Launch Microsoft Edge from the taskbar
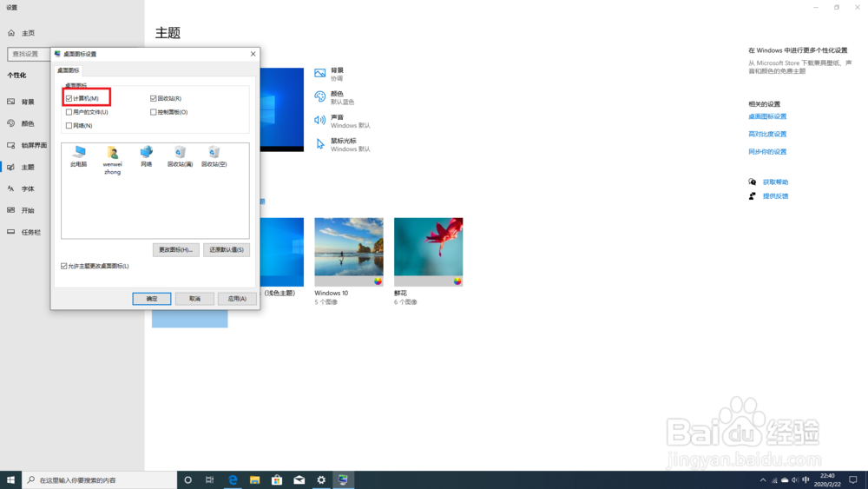The width and height of the screenshot is (868, 489). click(x=233, y=480)
